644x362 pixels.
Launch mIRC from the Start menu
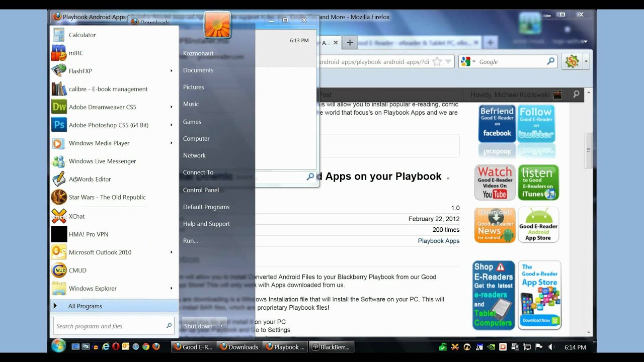click(114, 53)
